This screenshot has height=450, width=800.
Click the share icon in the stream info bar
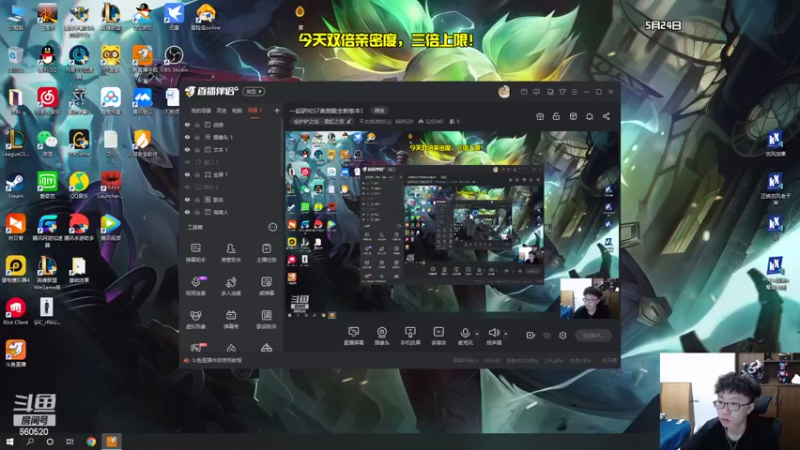[606, 116]
